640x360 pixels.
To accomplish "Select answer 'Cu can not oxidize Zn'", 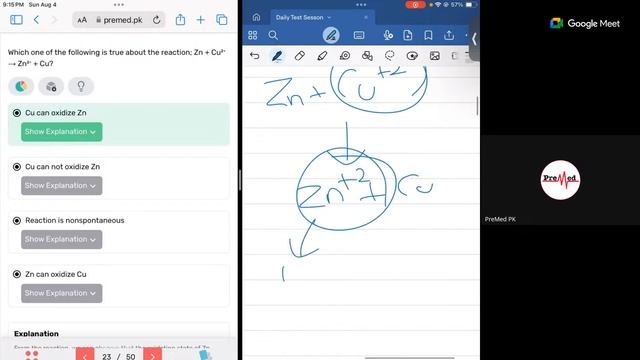I will [x=17, y=167].
